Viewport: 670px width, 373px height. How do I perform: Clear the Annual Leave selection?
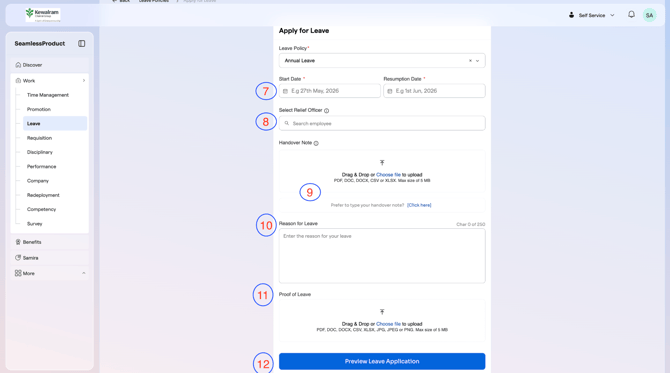pos(470,61)
